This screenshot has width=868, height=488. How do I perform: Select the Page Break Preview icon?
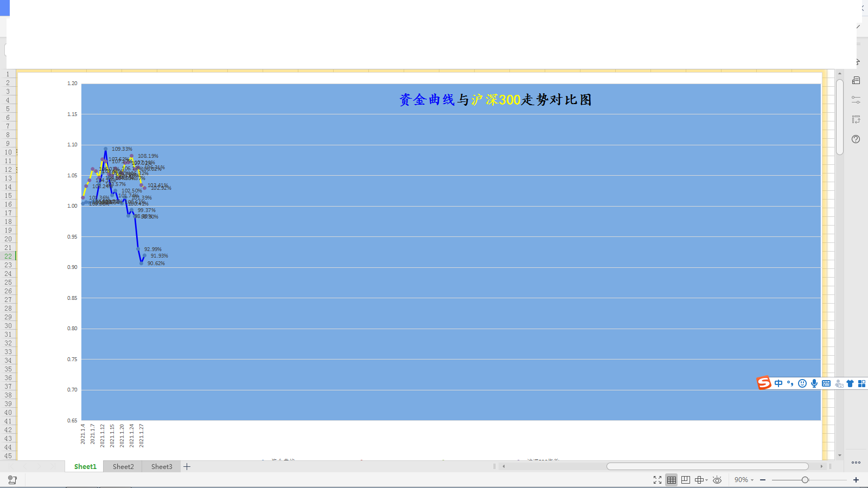pyautogui.click(x=685, y=480)
